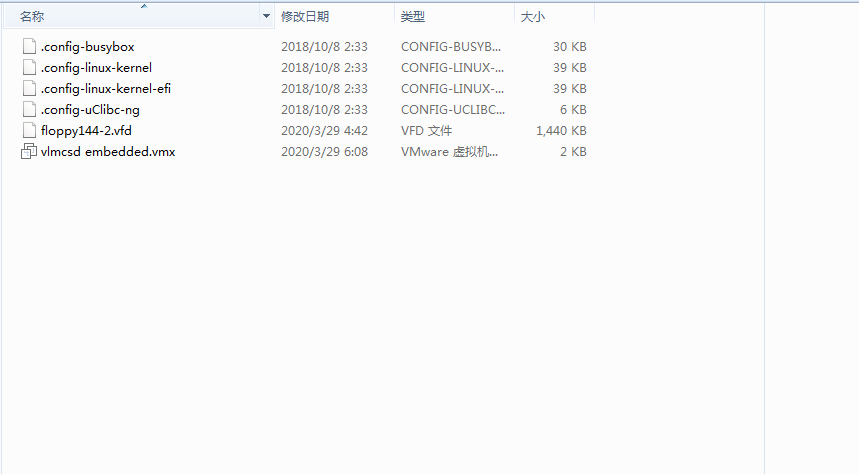Viewport: 859px width, 474px height.
Task: Sort files by 类型 column header
Action: coord(413,16)
